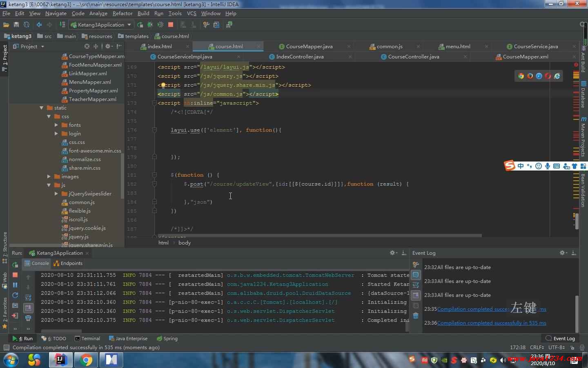This screenshot has height=368, width=588.
Task: Pause the running program output
Action: [x=15, y=285]
